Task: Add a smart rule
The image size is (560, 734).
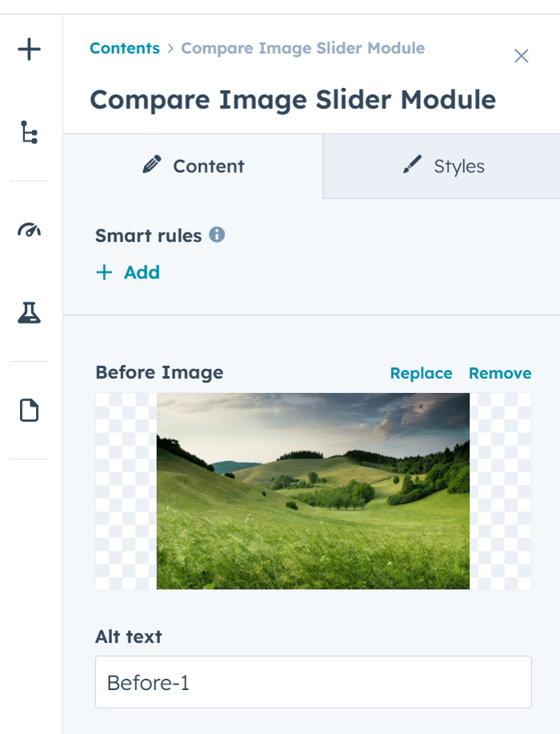Action: coord(128,272)
